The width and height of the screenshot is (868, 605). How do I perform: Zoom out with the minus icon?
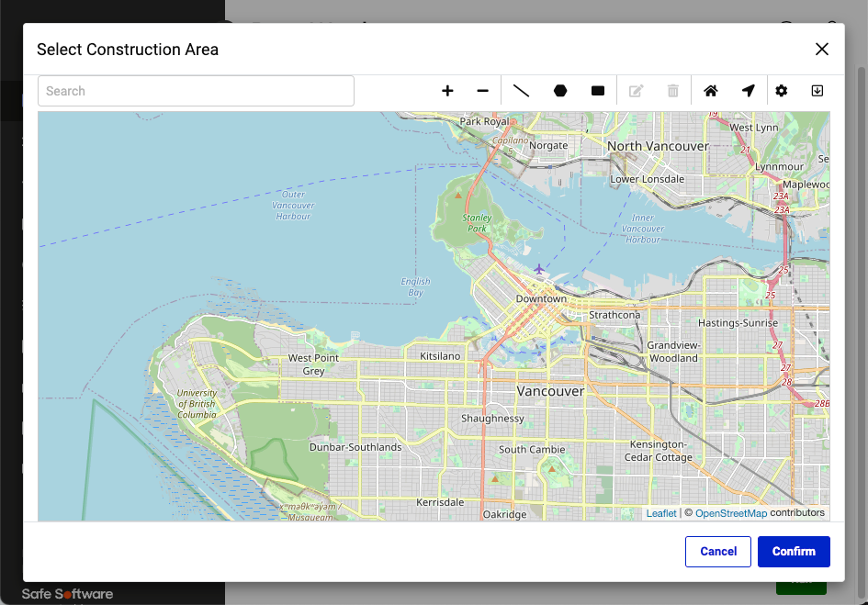(483, 91)
